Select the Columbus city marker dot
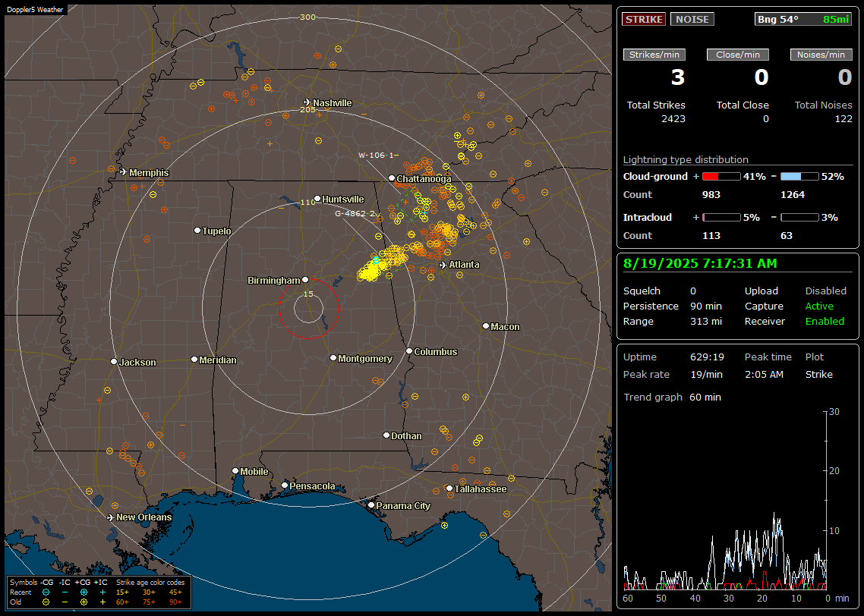Screen dimensions: 864x616 (409, 350)
